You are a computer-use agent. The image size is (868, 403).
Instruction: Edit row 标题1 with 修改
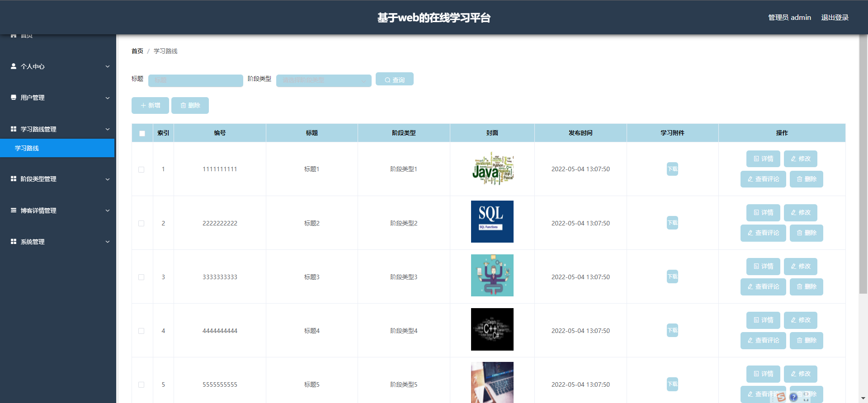[x=801, y=159]
